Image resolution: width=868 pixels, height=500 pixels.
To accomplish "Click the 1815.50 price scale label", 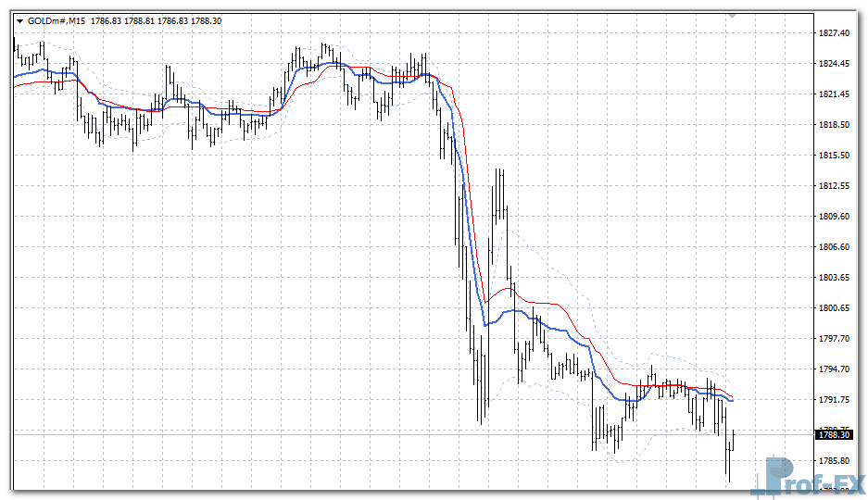I will (x=834, y=156).
